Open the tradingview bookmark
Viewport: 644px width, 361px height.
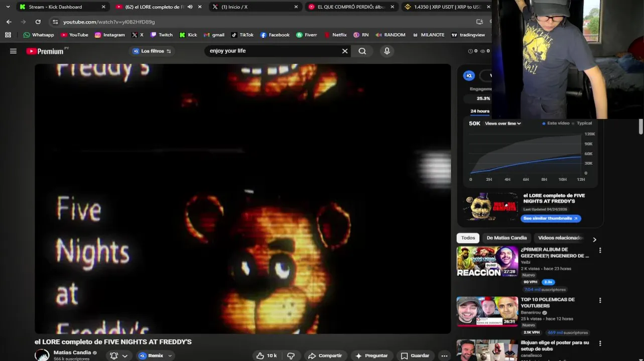click(x=468, y=35)
